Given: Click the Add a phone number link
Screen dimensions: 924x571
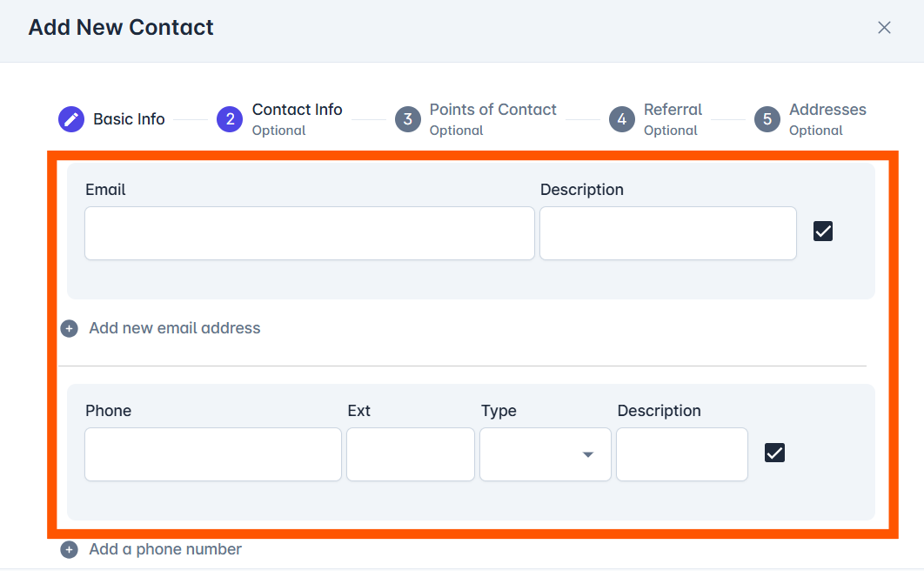Looking at the screenshot, I should click(x=165, y=550).
